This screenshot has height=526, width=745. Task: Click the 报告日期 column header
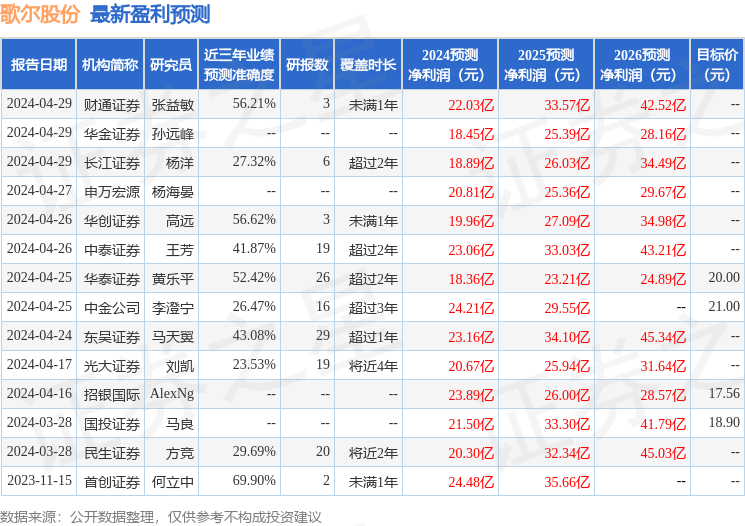point(38,65)
